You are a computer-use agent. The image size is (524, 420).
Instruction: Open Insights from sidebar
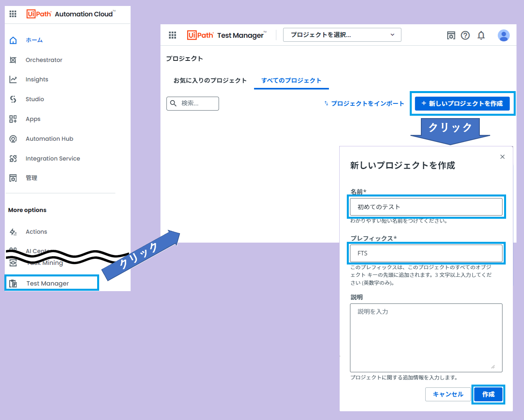click(37, 80)
